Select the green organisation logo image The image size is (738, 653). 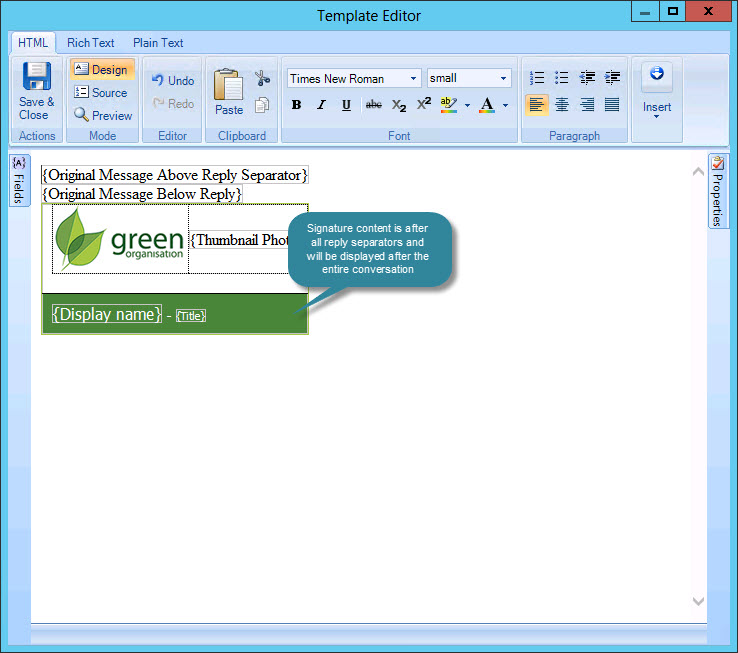120,239
